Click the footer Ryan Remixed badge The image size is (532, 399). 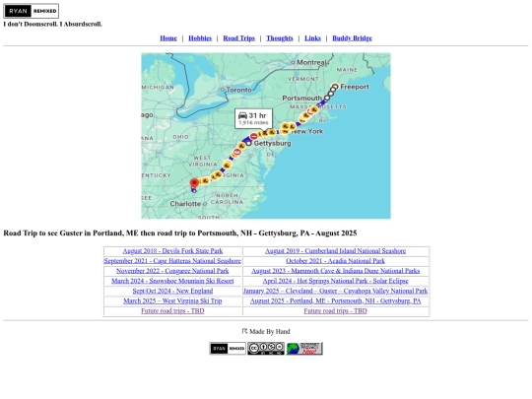point(228,349)
